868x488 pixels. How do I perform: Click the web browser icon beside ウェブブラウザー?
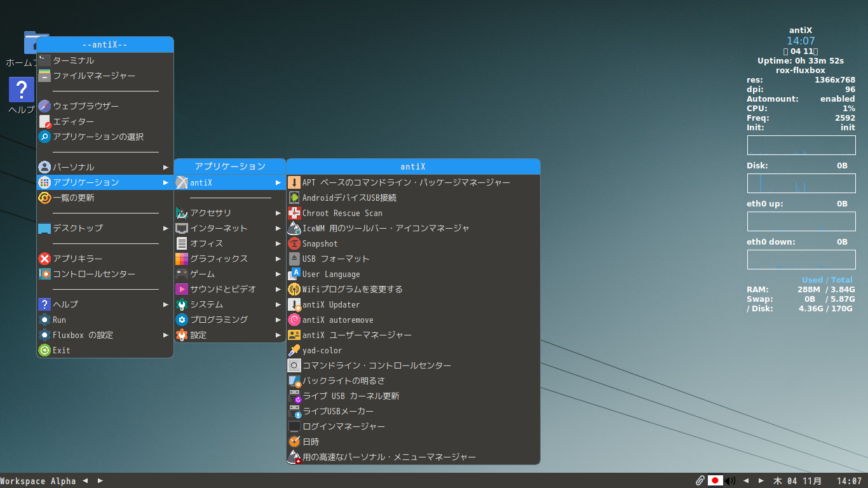[x=44, y=106]
